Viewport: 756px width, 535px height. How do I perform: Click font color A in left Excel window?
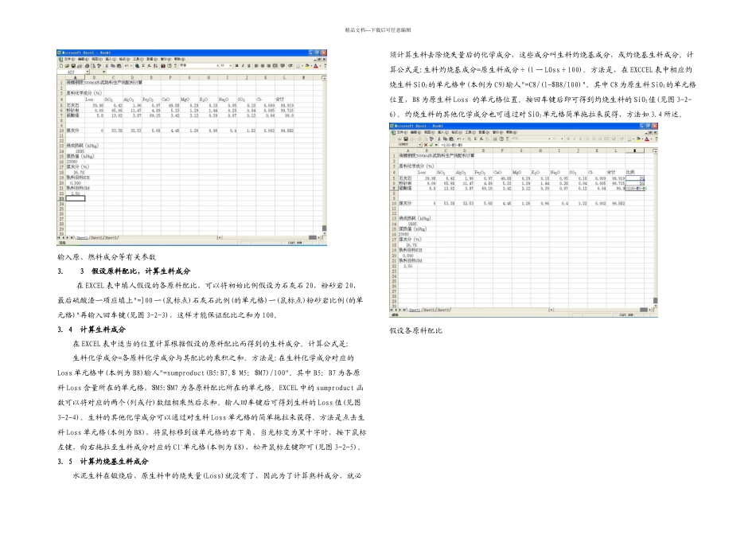click(x=315, y=65)
